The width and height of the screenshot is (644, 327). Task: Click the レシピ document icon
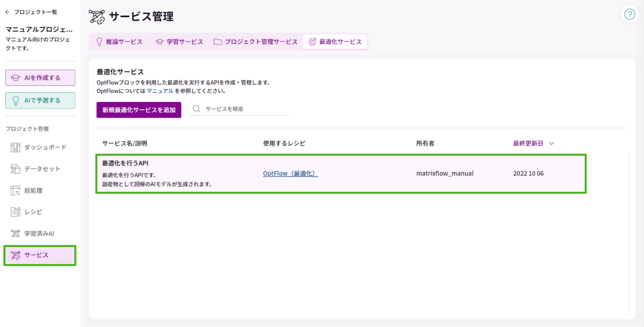pyautogui.click(x=15, y=212)
